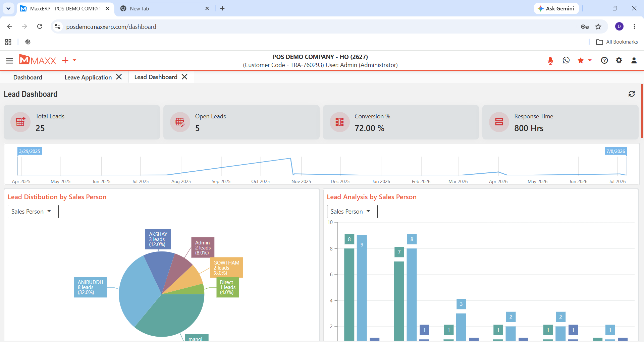Close the Lead Dashboard tab
Image resolution: width=644 pixels, height=342 pixels.
click(184, 77)
